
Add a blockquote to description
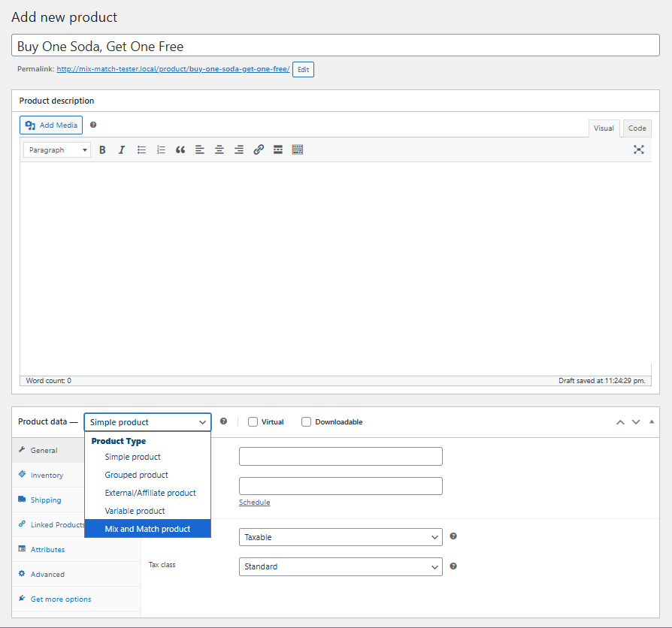180,150
